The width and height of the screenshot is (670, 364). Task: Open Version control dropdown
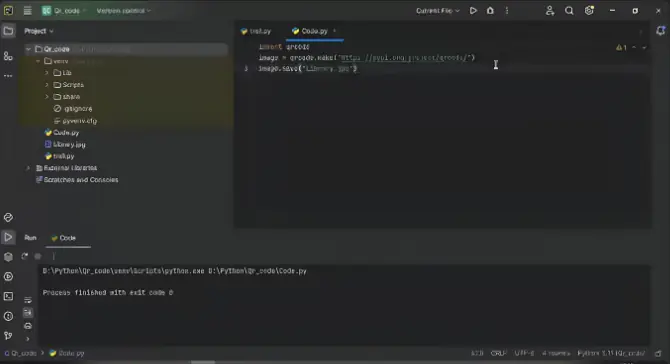coord(123,11)
